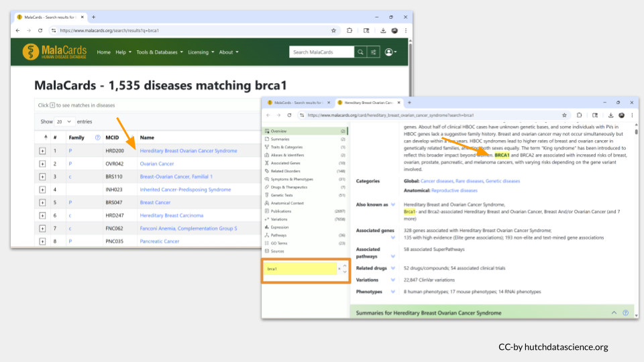
Task: Open extensions icon in front browser window
Action: click(579, 115)
